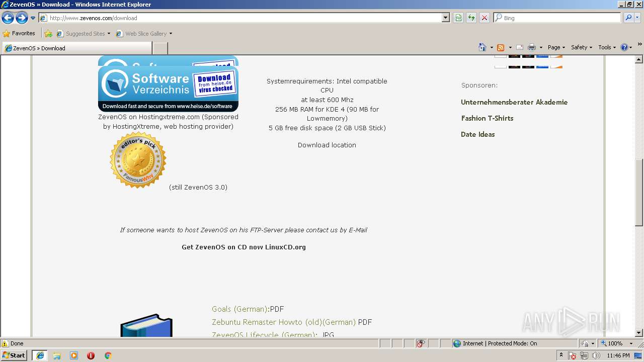Click the Software Verzeichnis heise.de download banner
Screen dimensions: 644x362
(x=168, y=88)
